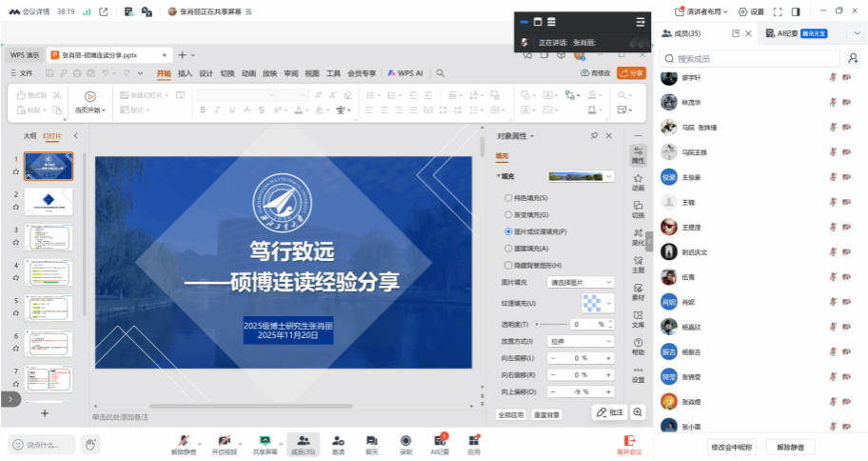Check the 隐藏背景图形 checkbox
The image size is (868, 461).
(508, 265)
